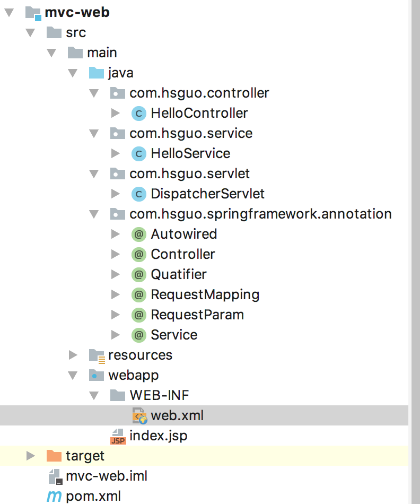The height and width of the screenshot is (504, 420).
Task: Expand the HelloService class node
Action: tap(115, 153)
